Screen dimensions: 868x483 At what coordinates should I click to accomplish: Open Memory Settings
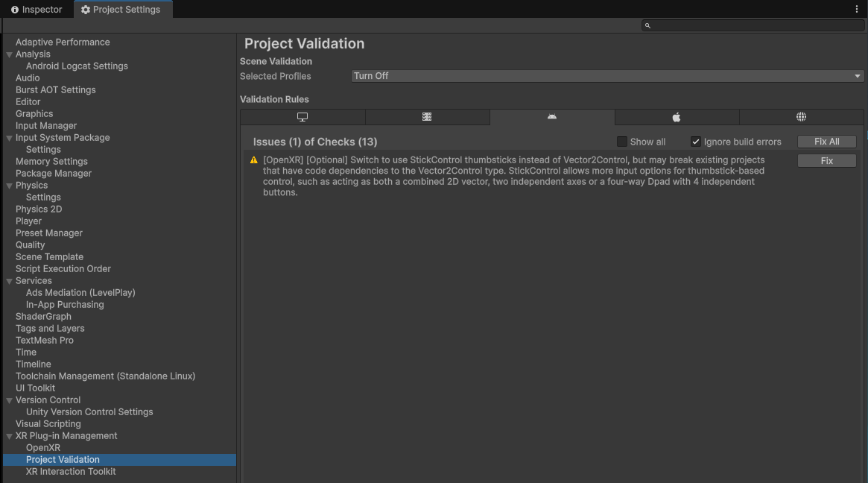pyautogui.click(x=51, y=162)
